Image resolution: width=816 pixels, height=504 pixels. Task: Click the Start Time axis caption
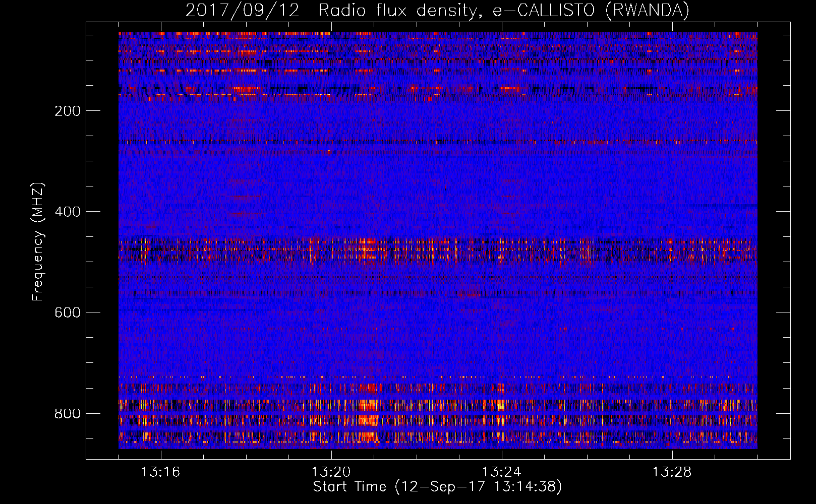click(x=437, y=487)
